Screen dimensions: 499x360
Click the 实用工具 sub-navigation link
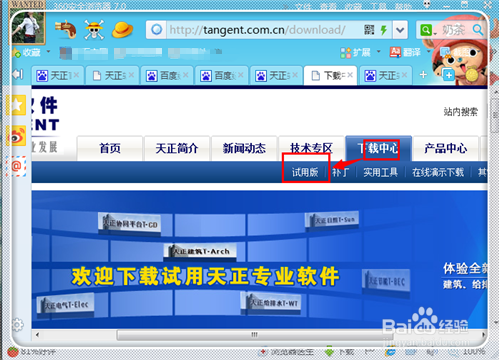point(381,172)
